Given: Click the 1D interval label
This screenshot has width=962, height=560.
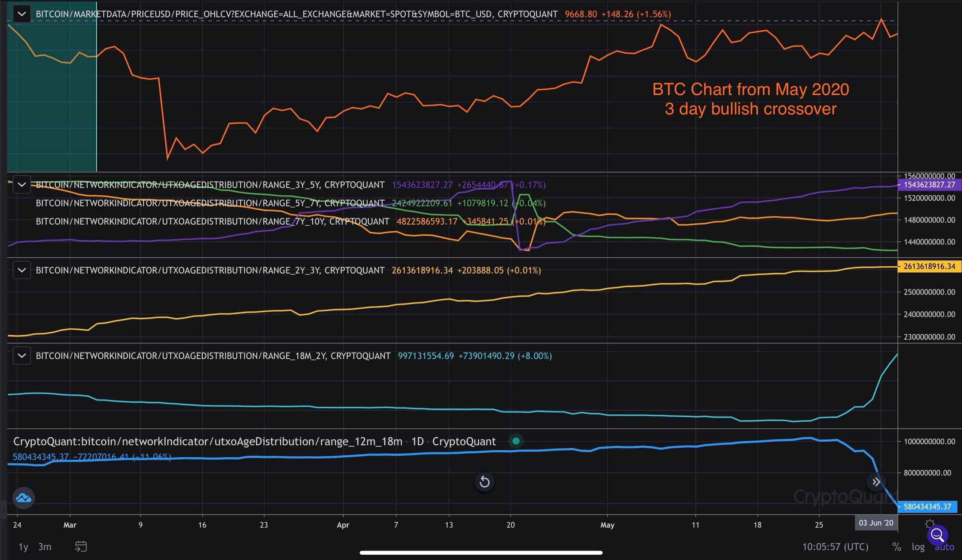Looking at the screenshot, I should point(417,441).
